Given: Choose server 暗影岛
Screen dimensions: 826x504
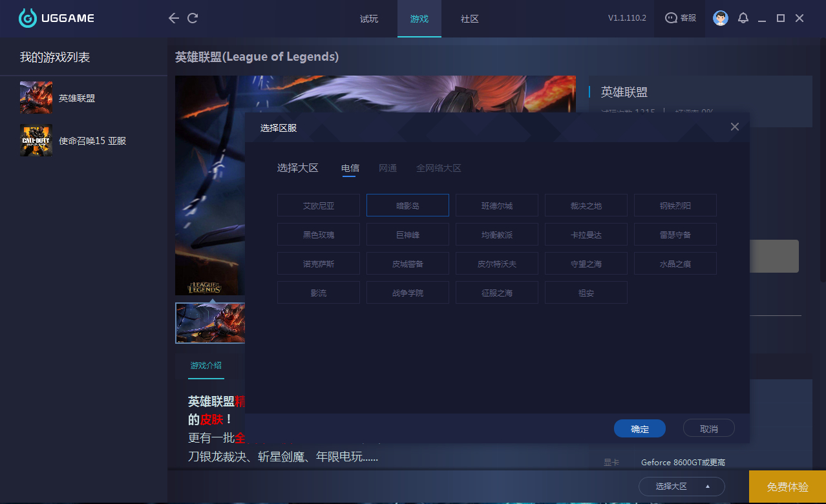Looking at the screenshot, I should [x=408, y=205].
